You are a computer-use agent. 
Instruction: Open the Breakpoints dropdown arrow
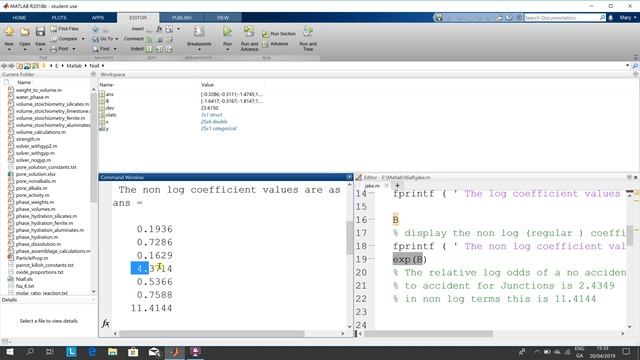point(199,49)
